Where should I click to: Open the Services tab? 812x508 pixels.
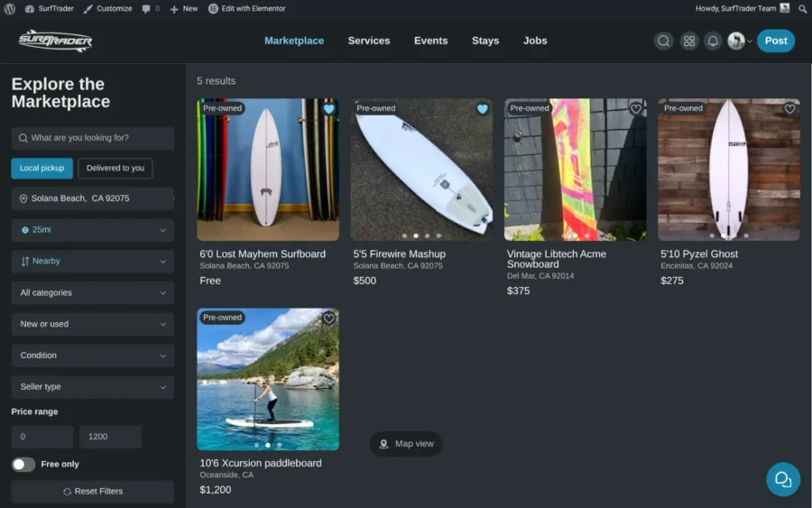pyautogui.click(x=369, y=41)
